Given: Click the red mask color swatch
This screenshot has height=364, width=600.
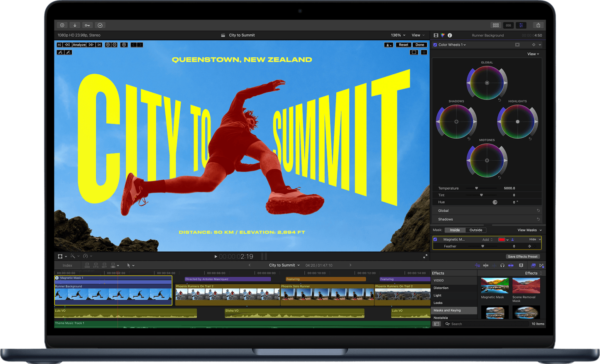Looking at the screenshot, I should [502, 239].
